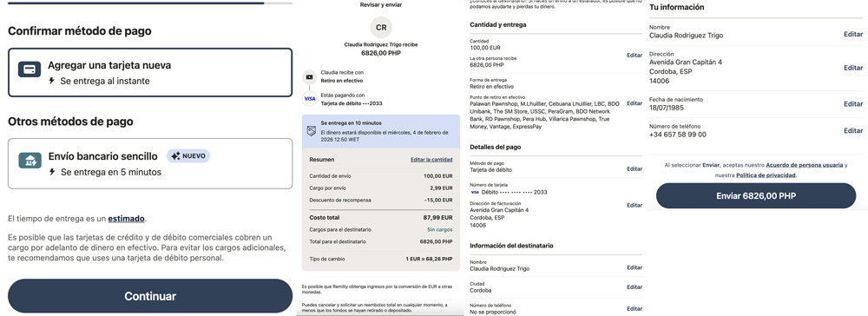Viewport: 868px width, 316px height.
Task: Click the Cantidad y entrega heading
Action: coord(498,25)
